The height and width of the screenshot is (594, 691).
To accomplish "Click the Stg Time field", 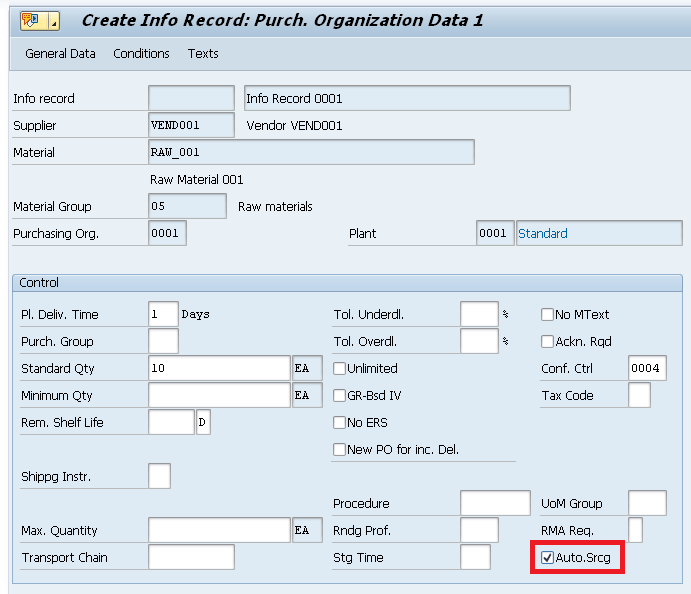I will click(x=475, y=557).
